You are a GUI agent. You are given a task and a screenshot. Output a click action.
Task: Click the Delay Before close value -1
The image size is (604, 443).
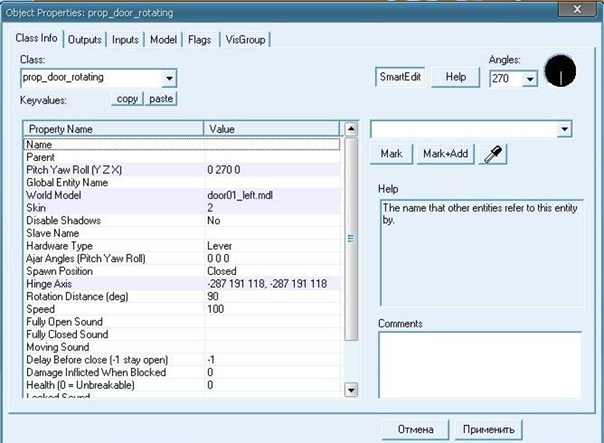[211, 360]
